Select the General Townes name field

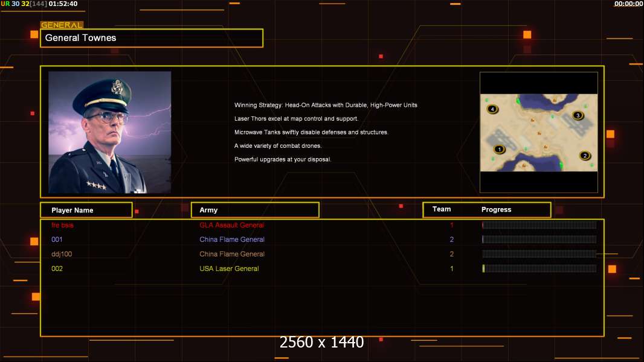coord(152,38)
